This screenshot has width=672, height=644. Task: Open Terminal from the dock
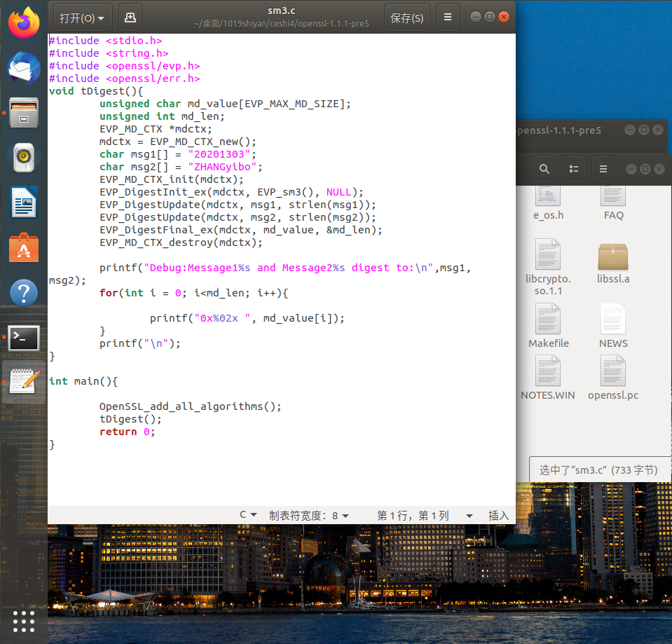click(25, 338)
